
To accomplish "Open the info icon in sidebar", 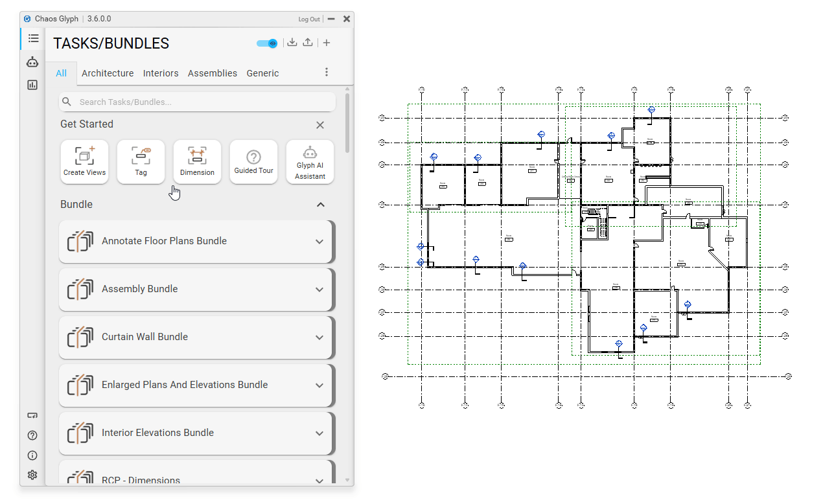I will [x=32, y=455].
